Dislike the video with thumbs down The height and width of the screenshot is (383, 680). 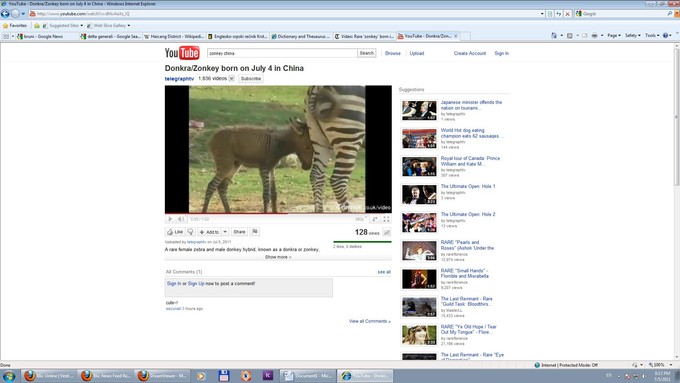[x=190, y=232]
